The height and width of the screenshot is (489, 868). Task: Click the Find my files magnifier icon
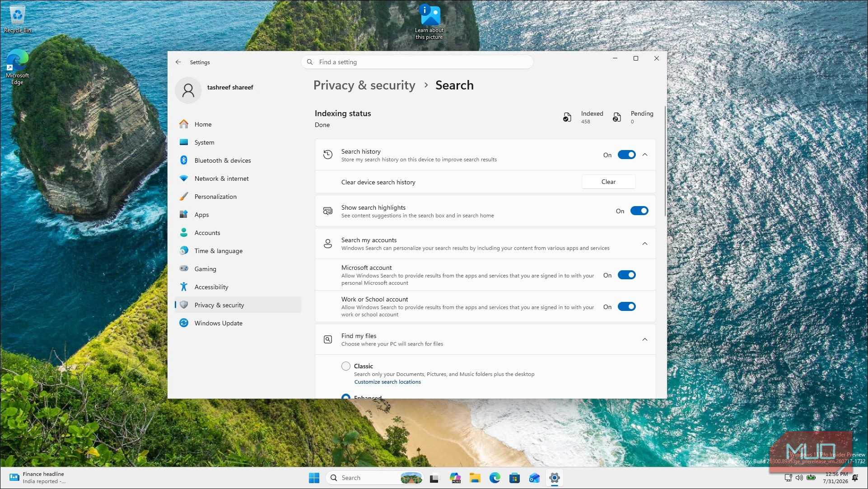(328, 339)
